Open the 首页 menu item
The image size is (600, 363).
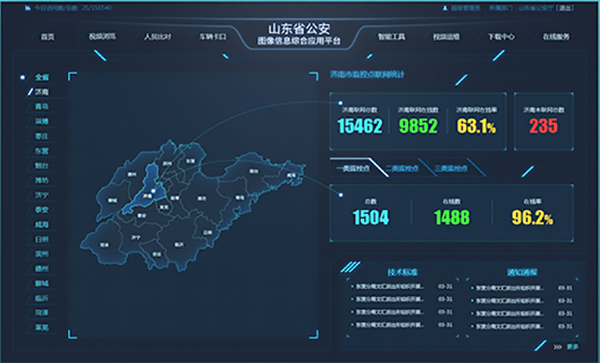[48, 37]
